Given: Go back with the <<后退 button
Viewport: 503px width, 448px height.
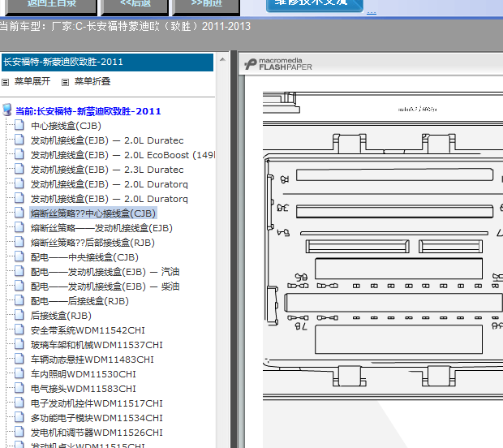Looking at the screenshot, I should [x=135, y=6].
